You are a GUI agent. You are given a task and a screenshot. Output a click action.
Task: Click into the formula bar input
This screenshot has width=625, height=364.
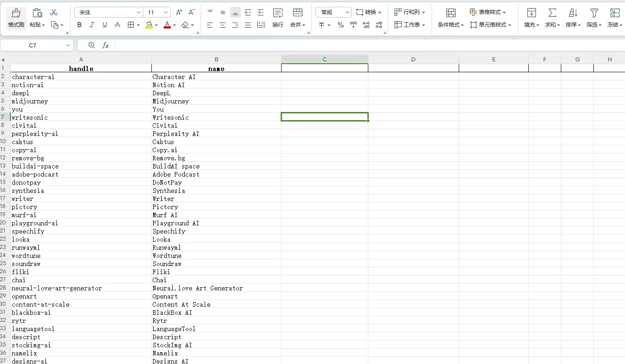(x=370, y=45)
